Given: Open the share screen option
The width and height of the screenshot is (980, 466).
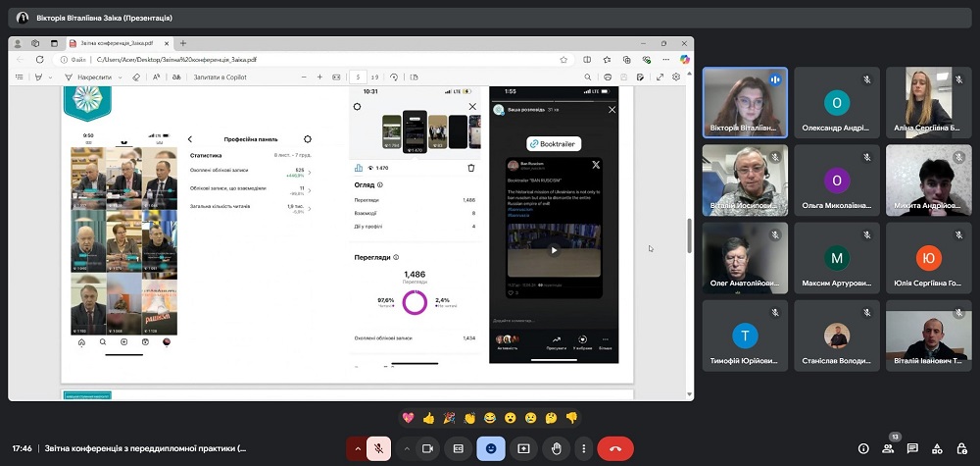Looking at the screenshot, I should point(523,448).
